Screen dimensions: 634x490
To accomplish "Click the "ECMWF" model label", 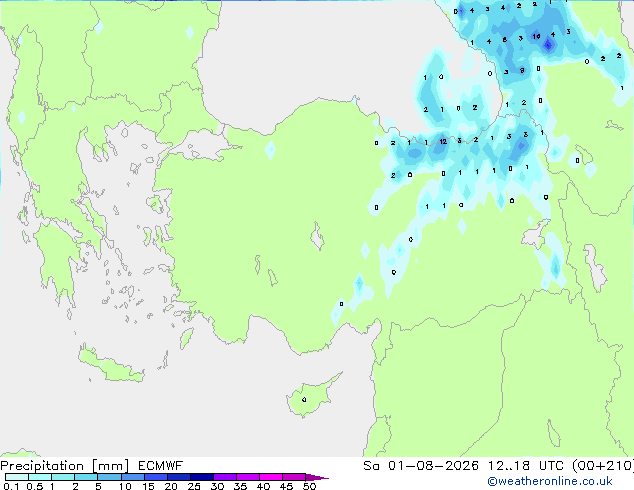I will [161, 466].
